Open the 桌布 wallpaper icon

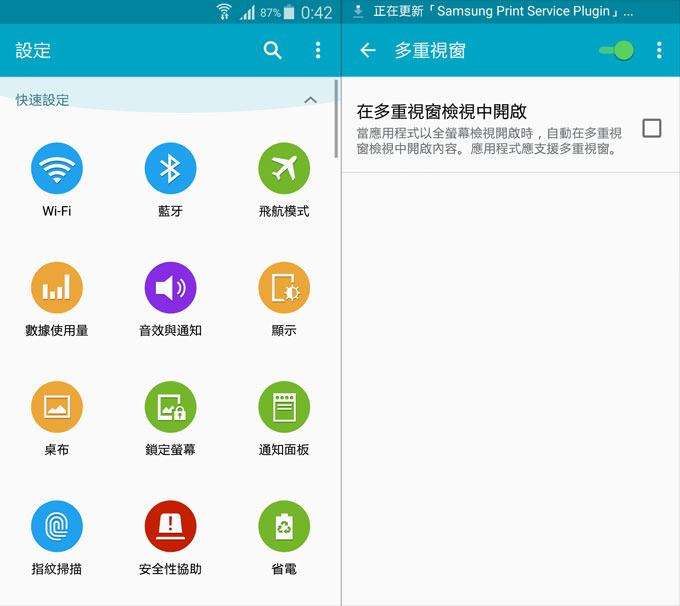click(57, 407)
